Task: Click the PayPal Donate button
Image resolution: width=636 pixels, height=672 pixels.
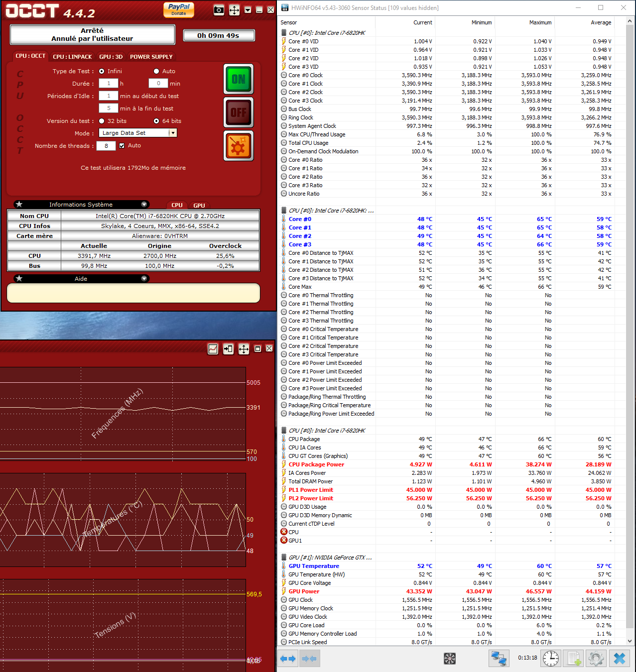Action: [x=179, y=9]
